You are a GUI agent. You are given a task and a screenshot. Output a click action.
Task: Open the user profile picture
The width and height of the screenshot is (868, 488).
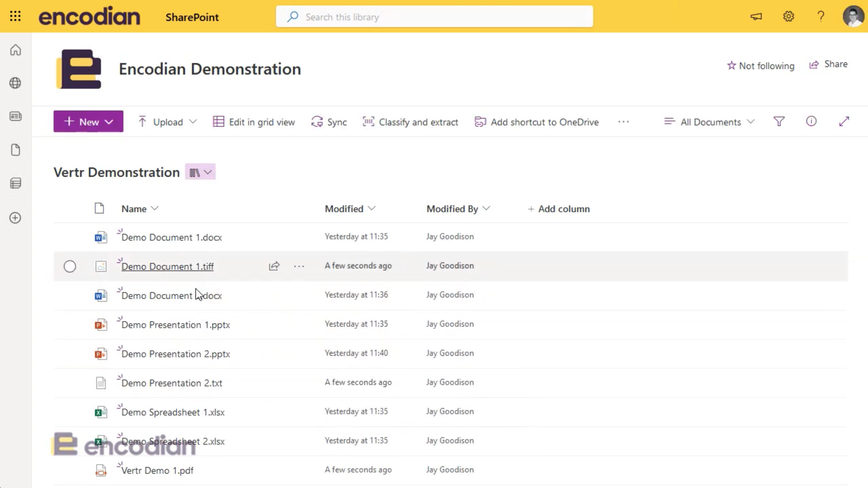853,17
